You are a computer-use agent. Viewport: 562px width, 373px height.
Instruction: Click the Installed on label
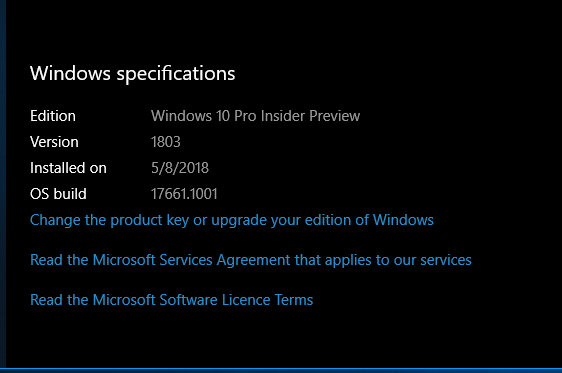tap(68, 168)
